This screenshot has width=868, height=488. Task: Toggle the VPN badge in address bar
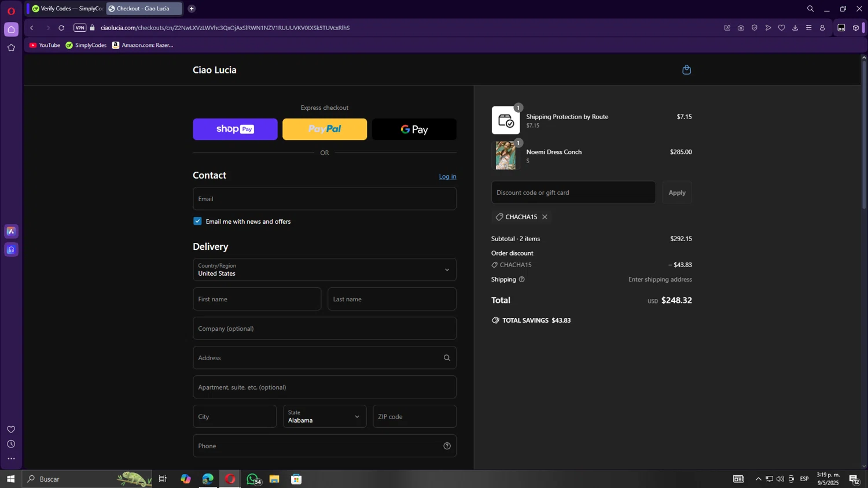point(80,28)
